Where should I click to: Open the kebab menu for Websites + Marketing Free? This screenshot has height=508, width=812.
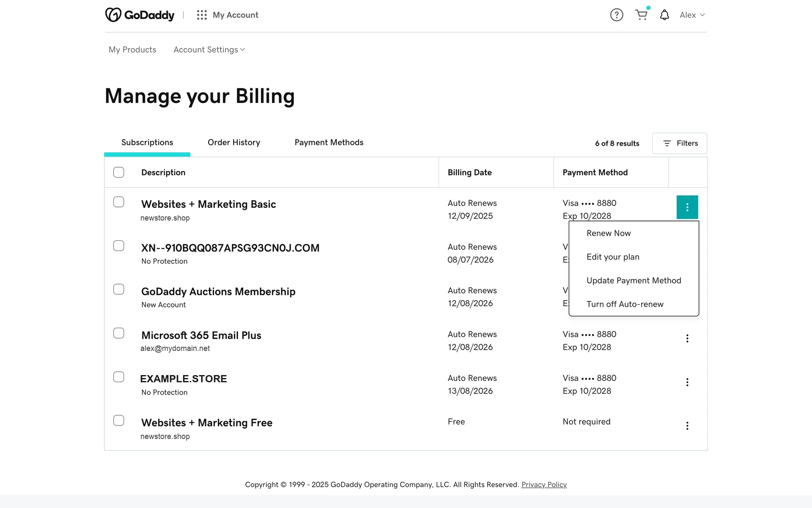(687, 426)
